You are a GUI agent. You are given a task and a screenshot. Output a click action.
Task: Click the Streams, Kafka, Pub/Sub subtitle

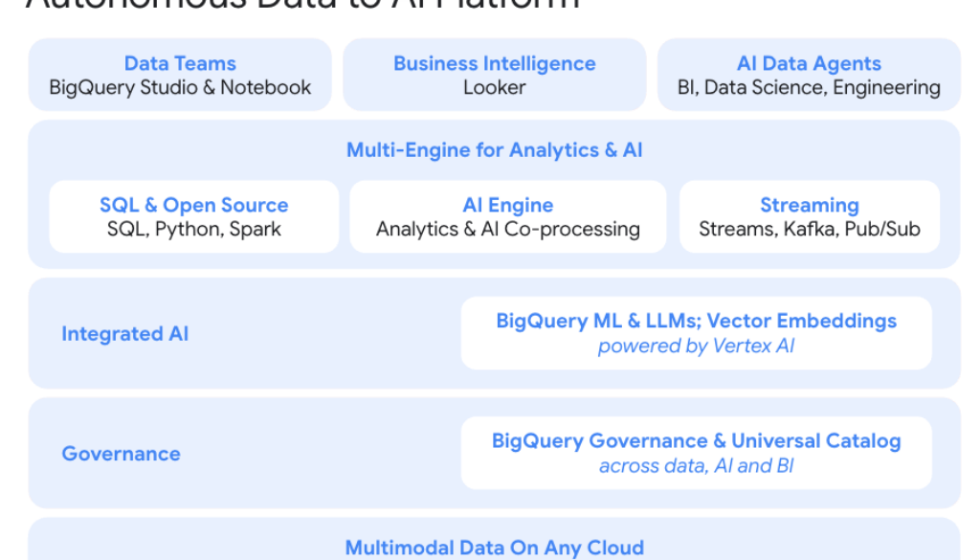pos(809,230)
